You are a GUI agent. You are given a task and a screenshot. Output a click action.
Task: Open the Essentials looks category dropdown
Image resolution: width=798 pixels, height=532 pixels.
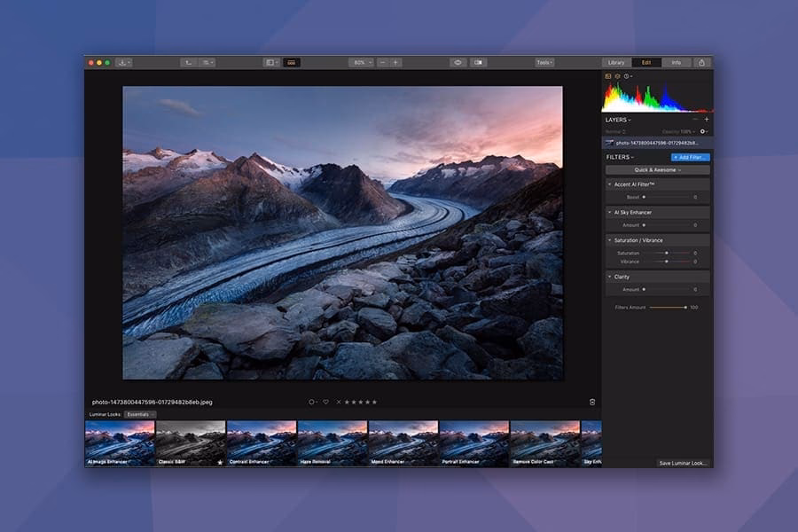(140, 414)
